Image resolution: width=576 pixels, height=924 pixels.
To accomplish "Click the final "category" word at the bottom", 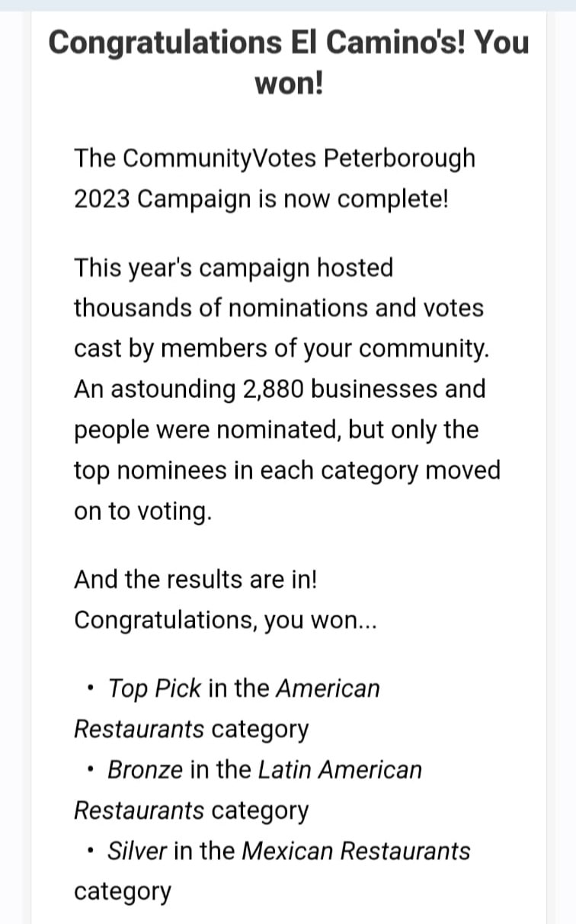I will tap(123, 892).
